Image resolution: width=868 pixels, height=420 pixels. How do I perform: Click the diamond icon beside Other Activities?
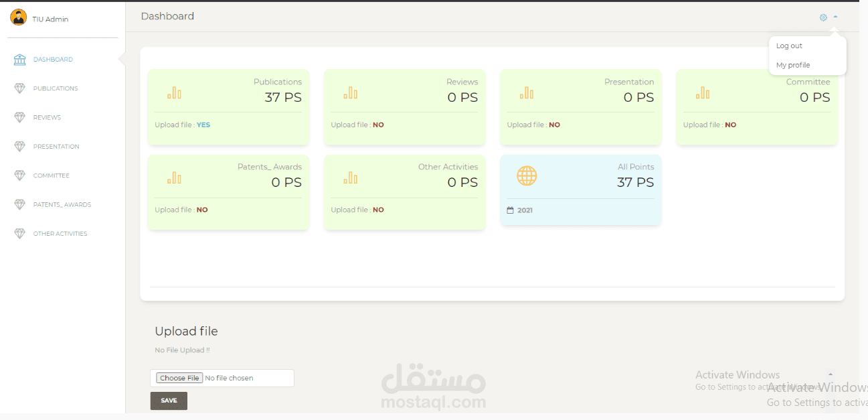pyautogui.click(x=20, y=233)
